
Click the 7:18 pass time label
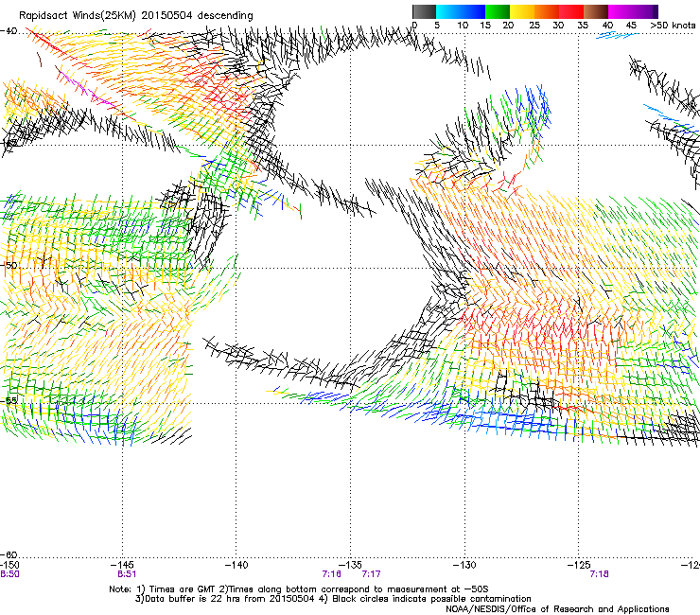599,574
